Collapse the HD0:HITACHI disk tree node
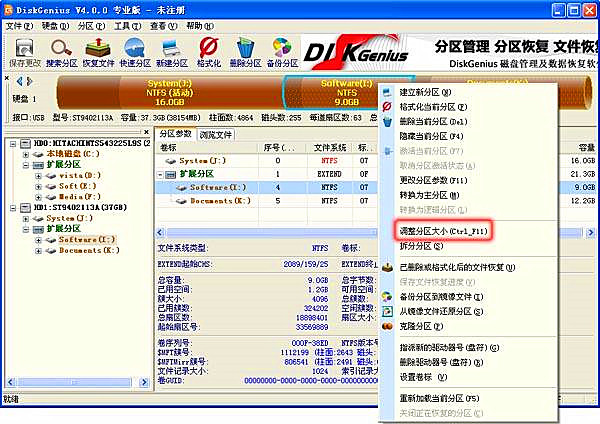The width and height of the screenshot is (600, 424). tap(13, 144)
